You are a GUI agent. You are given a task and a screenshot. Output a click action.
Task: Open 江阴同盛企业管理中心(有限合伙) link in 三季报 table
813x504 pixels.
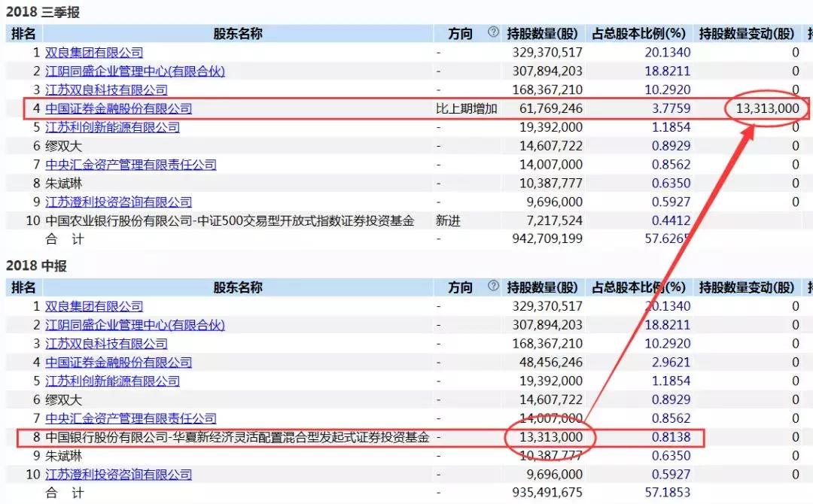point(135,71)
